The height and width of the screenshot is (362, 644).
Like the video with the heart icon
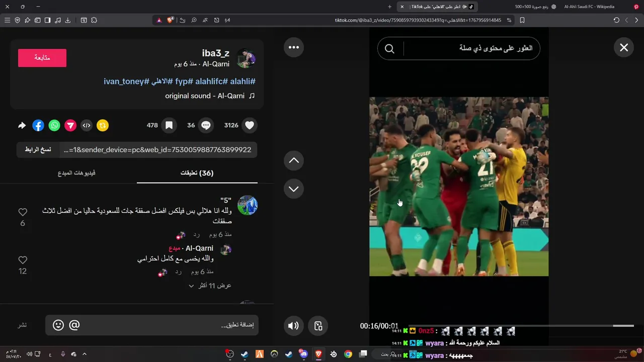[x=250, y=125]
